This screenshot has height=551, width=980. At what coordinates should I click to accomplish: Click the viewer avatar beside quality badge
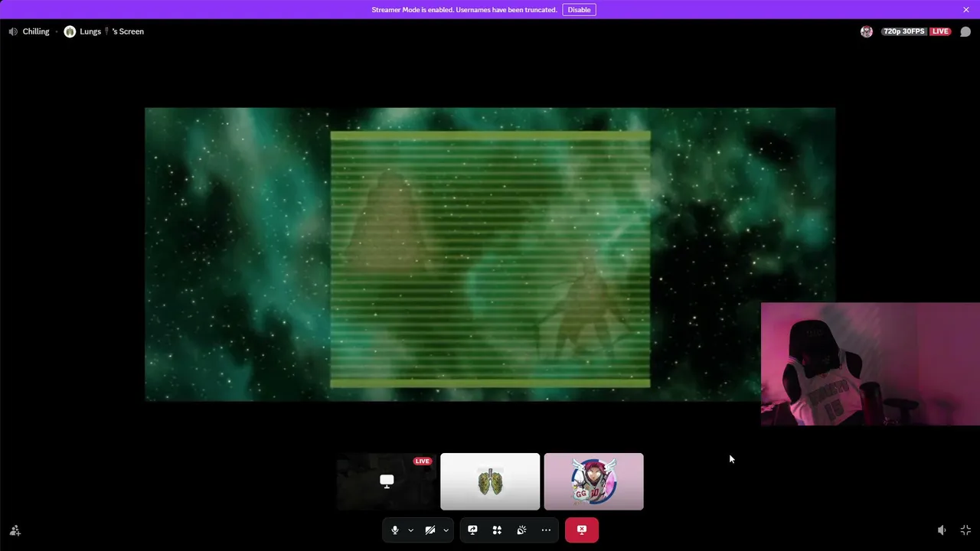(x=867, y=32)
